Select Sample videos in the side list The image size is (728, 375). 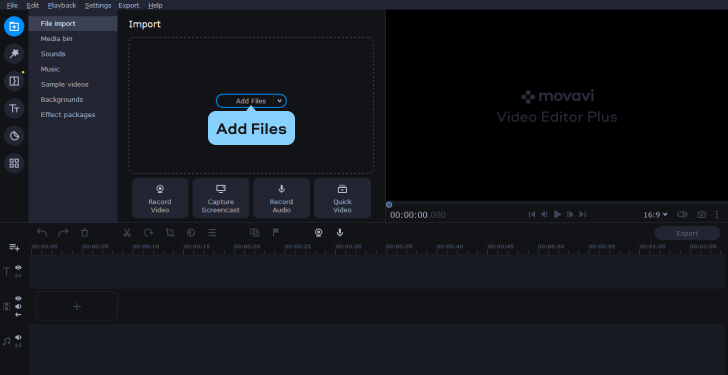[x=73, y=84]
